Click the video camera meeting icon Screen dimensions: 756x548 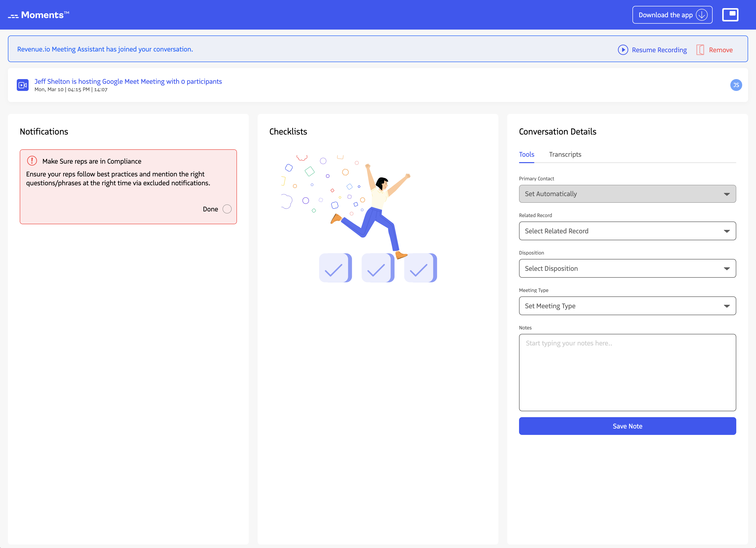(23, 85)
